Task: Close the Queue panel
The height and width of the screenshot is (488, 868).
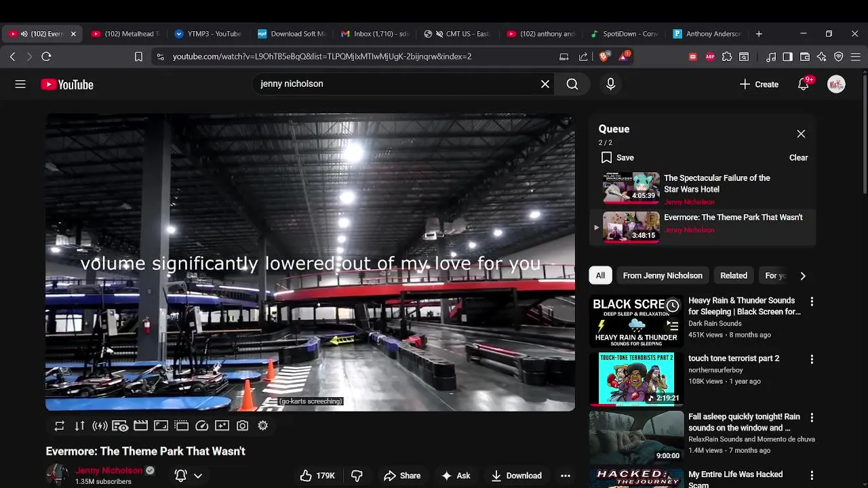Action: (801, 134)
